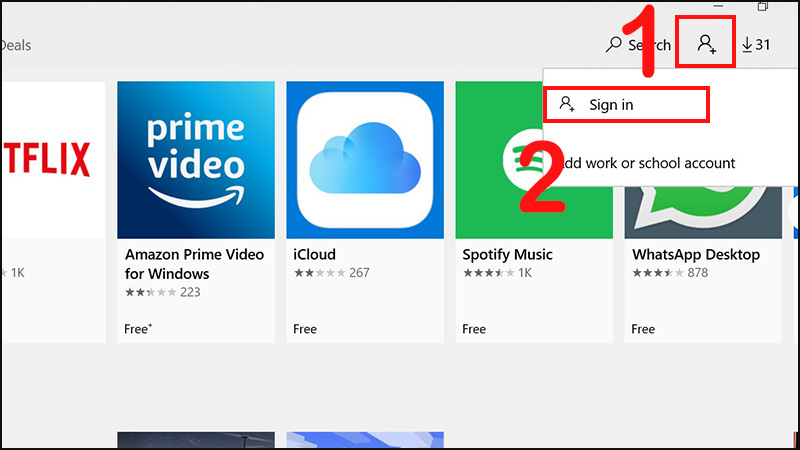
Task: Open the downloads arrow icon
Action: 747,44
